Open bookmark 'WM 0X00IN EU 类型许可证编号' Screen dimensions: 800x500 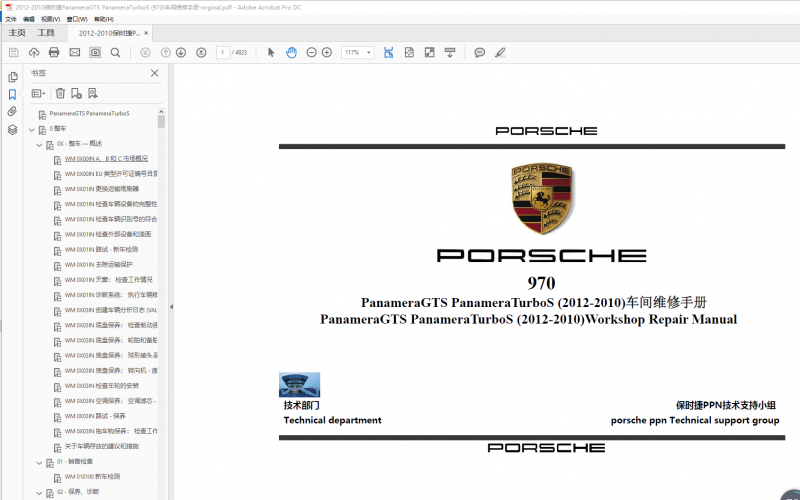111,174
